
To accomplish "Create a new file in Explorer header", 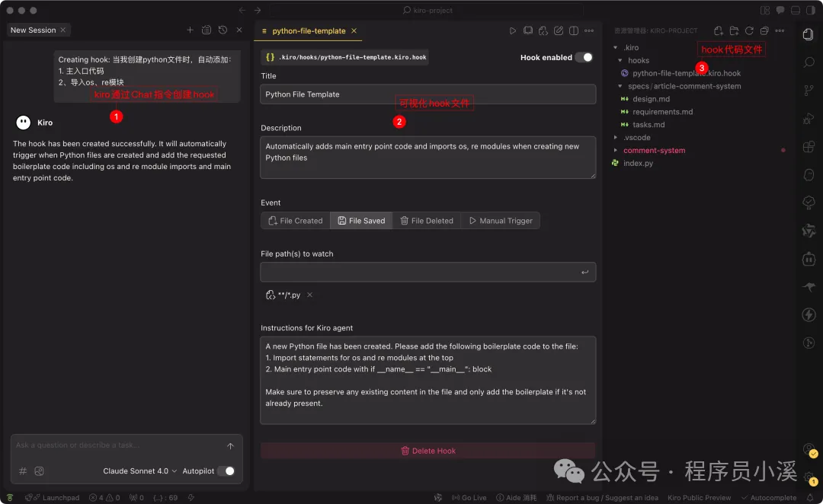I will (719, 30).
